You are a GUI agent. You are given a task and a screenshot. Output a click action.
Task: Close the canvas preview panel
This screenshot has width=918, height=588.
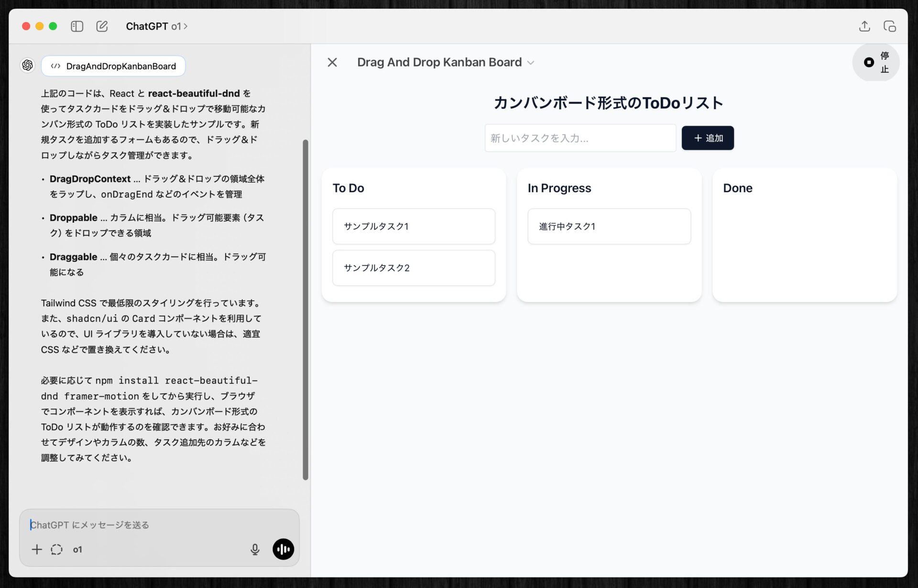pos(332,63)
